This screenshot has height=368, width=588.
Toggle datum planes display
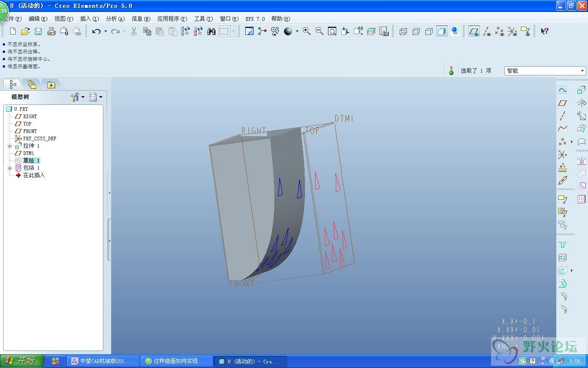[x=474, y=31]
